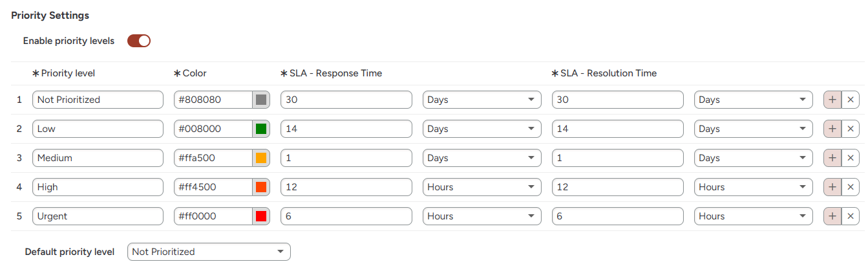The height and width of the screenshot is (266, 868).
Task: Focus the High priority level name field
Action: (98, 187)
